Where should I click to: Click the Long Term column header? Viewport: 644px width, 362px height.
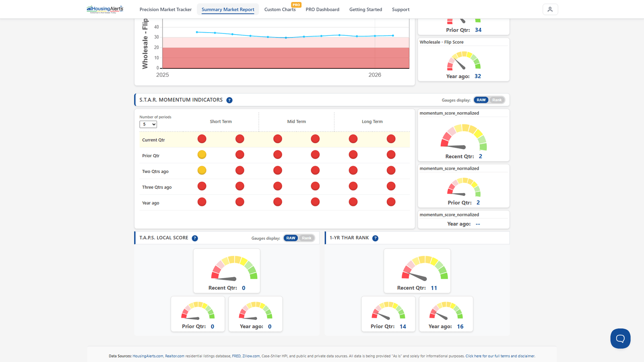click(372, 121)
